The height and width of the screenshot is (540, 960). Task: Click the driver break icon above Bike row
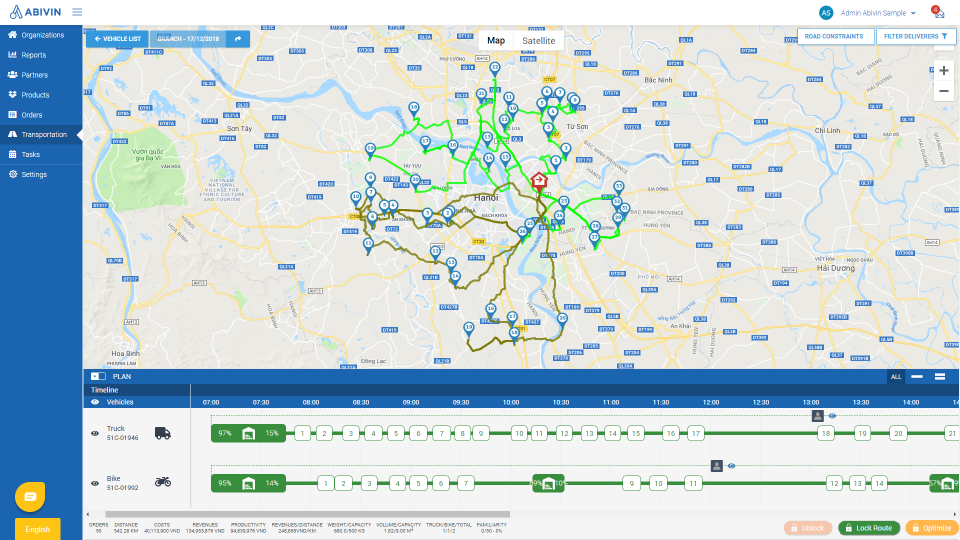(x=717, y=466)
